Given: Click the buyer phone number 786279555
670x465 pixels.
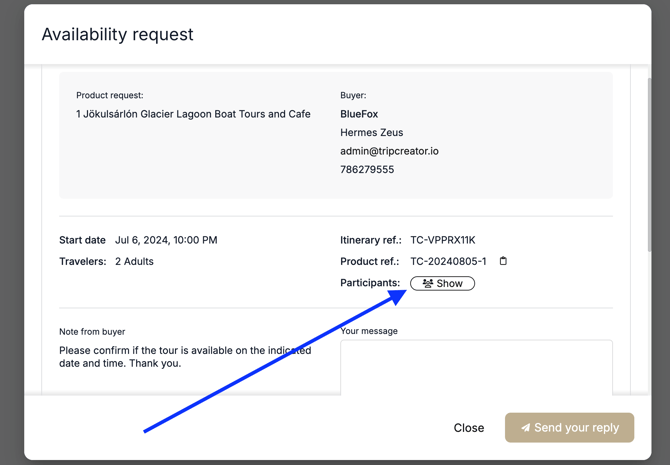Looking at the screenshot, I should 367,170.
